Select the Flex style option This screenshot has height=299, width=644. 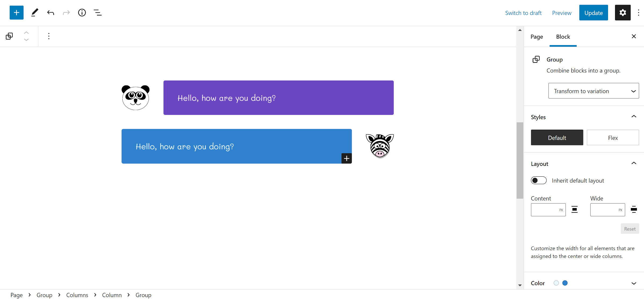(x=613, y=138)
